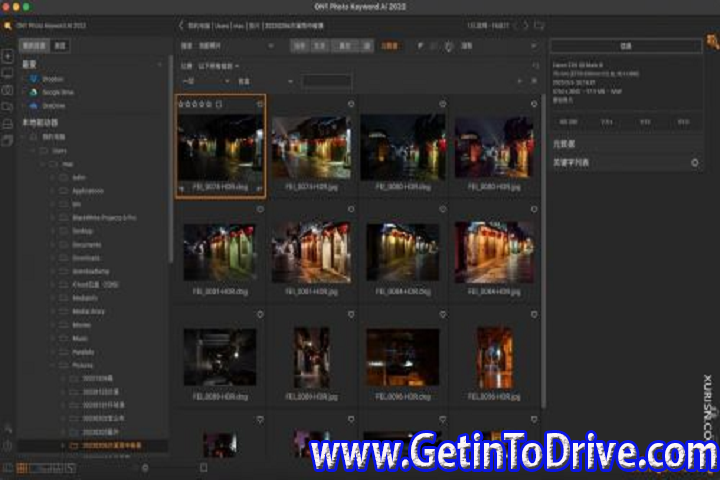720x480 pixels.
Task: Toggle favorite heart on FEI_0081-HDR.jpg thumbnail
Action: pos(351,209)
